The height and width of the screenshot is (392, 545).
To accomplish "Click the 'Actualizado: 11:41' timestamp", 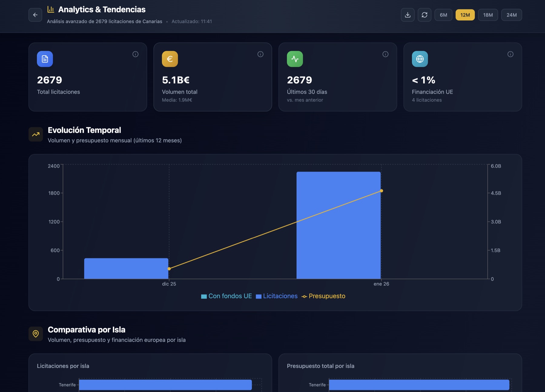I will coord(192,22).
